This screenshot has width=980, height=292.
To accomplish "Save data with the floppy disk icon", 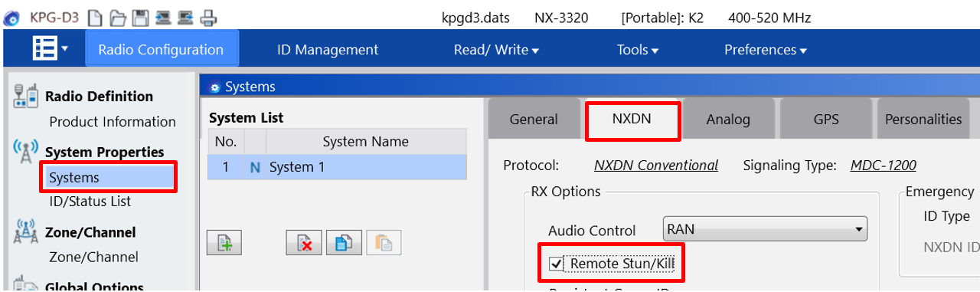I will click(139, 17).
